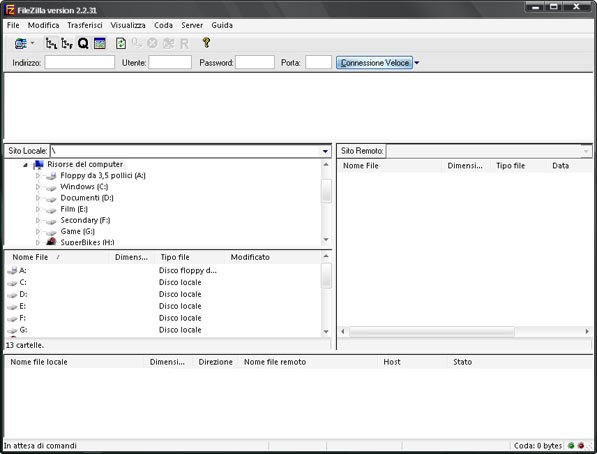The height and width of the screenshot is (454, 597).
Task: Click the help question mark icon
Action: click(x=206, y=43)
